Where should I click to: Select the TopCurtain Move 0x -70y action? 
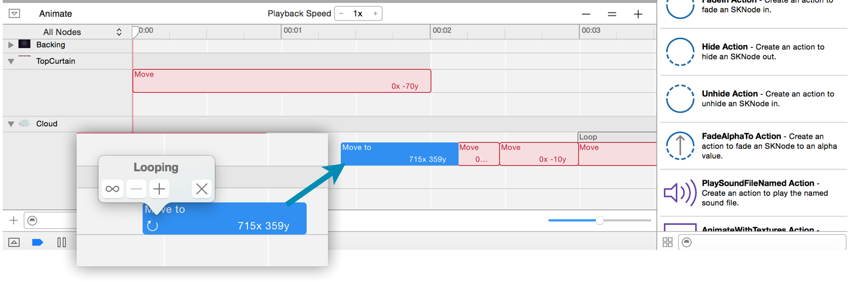click(x=282, y=81)
